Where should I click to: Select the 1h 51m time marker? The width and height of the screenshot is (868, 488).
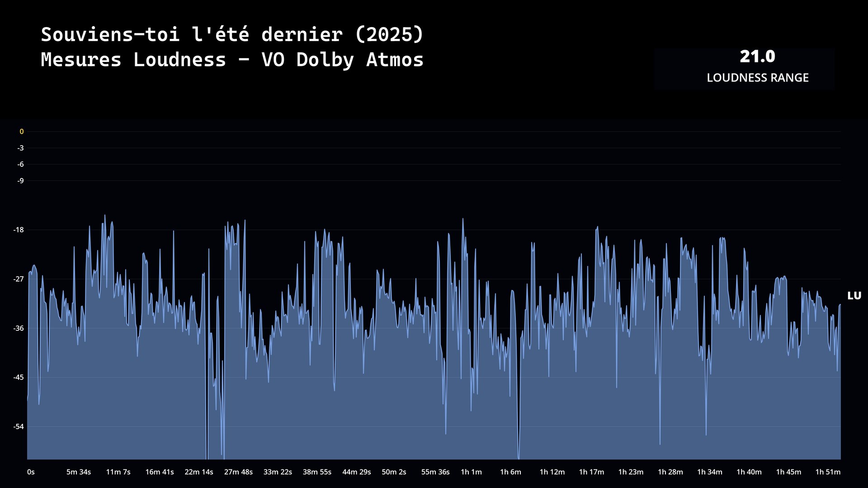tap(828, 472)
